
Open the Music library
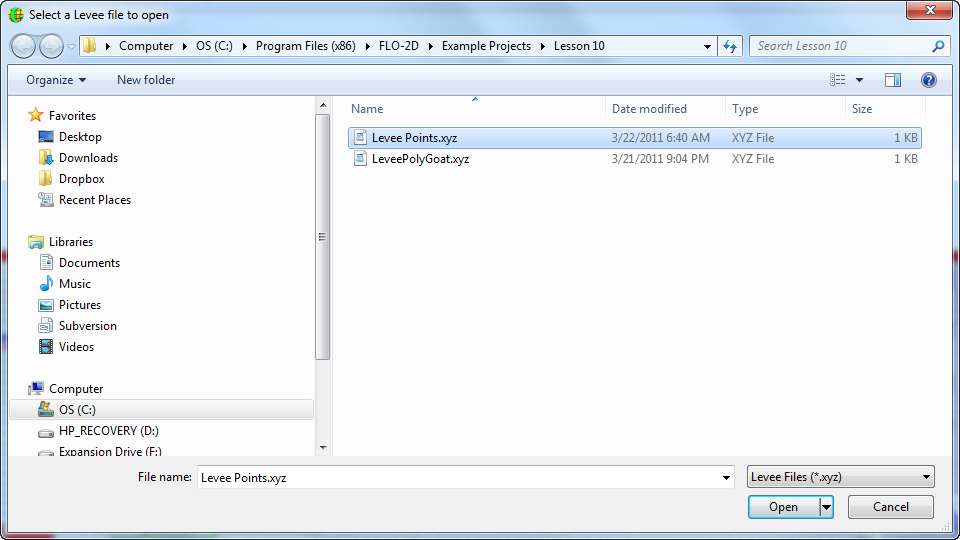(74, 284)
